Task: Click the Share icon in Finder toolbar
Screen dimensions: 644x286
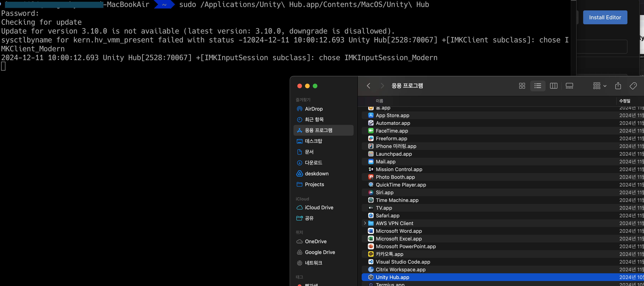Action: (x=618, y=86)
